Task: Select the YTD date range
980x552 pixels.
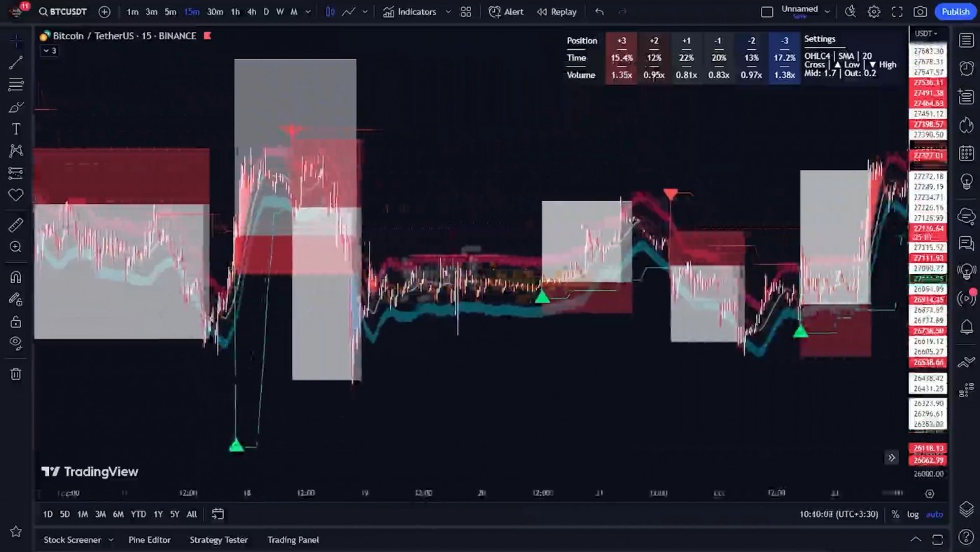Action: click(138, 514)
